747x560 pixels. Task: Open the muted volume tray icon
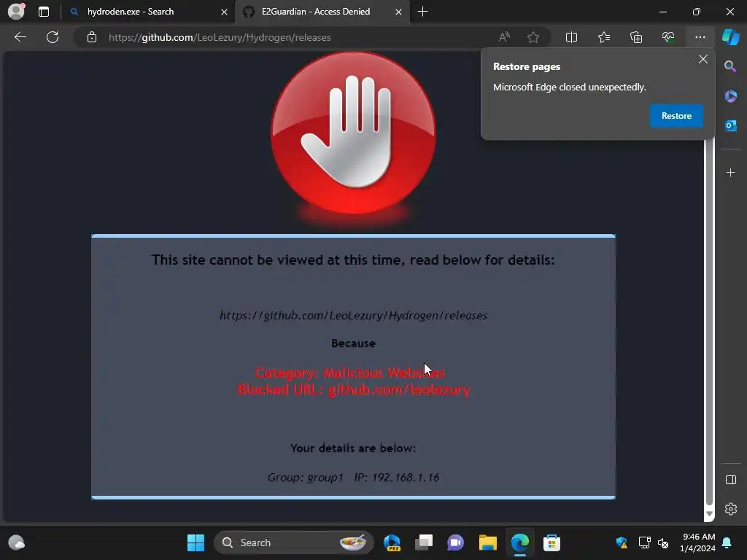pos(662,542)
